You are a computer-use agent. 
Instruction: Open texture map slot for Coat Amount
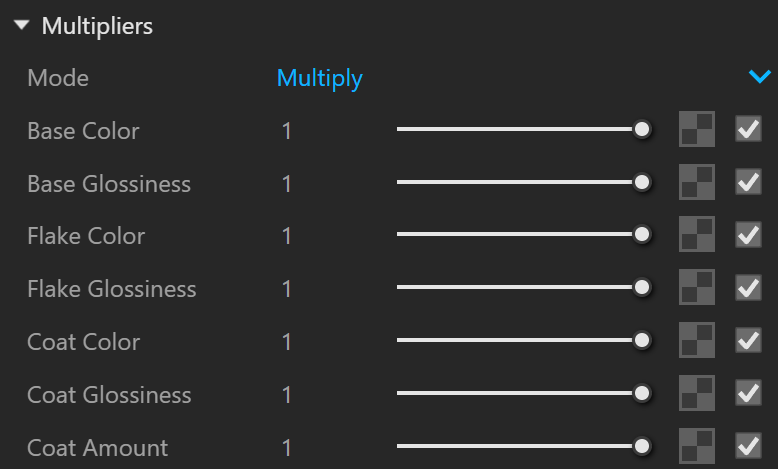point(697,446)
